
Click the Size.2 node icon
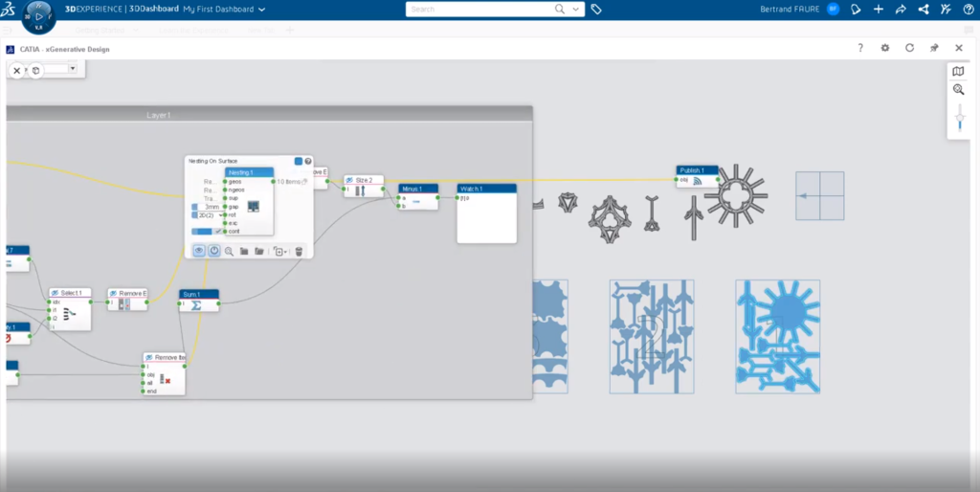360,190
